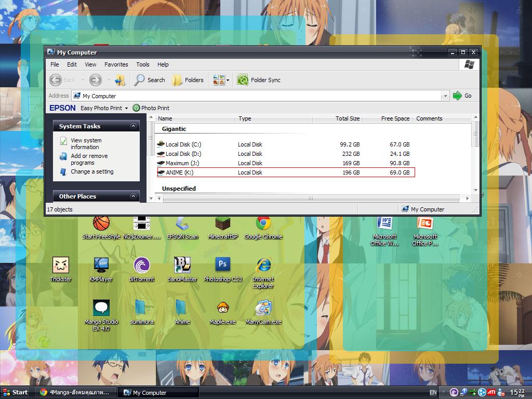Select the Maximum (J:) drive
The height and width of the screenshot is (399, 532).
tap(182, 163)
